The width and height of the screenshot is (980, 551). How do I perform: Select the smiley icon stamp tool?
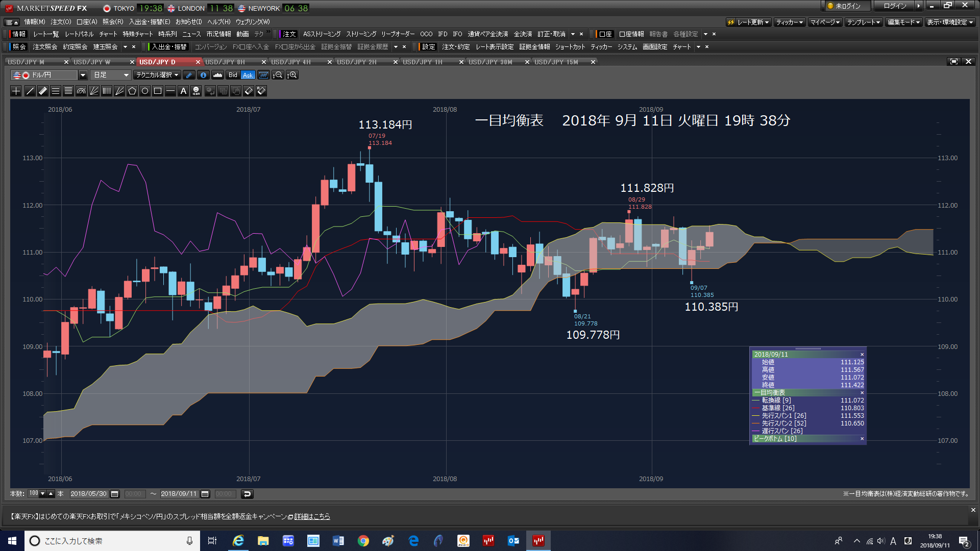coord(196,91)
